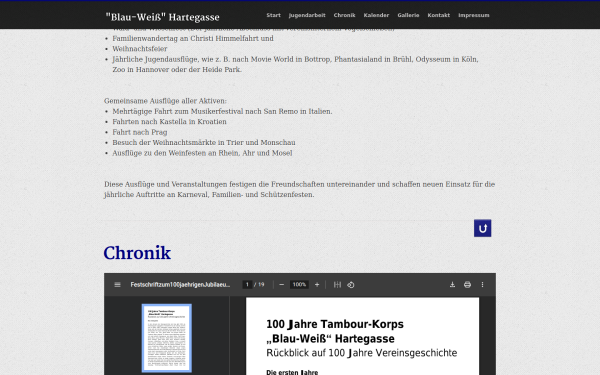
Task: Click the text "Rückblick auf 100 Jahre Vereinsgeschichte"
Action: click(362, 353)
